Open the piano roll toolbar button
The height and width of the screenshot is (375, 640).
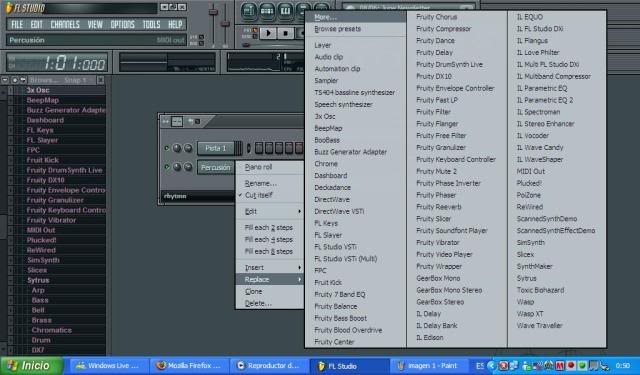pos(285,10)
